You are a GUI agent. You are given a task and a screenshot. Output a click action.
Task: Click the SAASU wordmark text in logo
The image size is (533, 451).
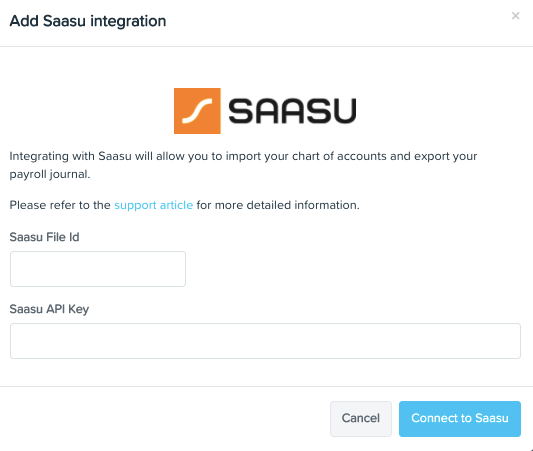[x=292, y=111]
